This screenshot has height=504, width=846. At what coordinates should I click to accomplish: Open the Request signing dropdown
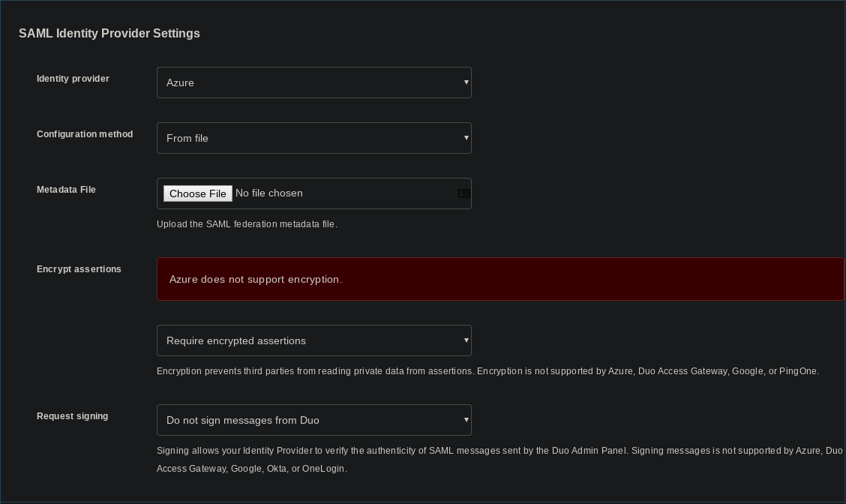point(313,420)
